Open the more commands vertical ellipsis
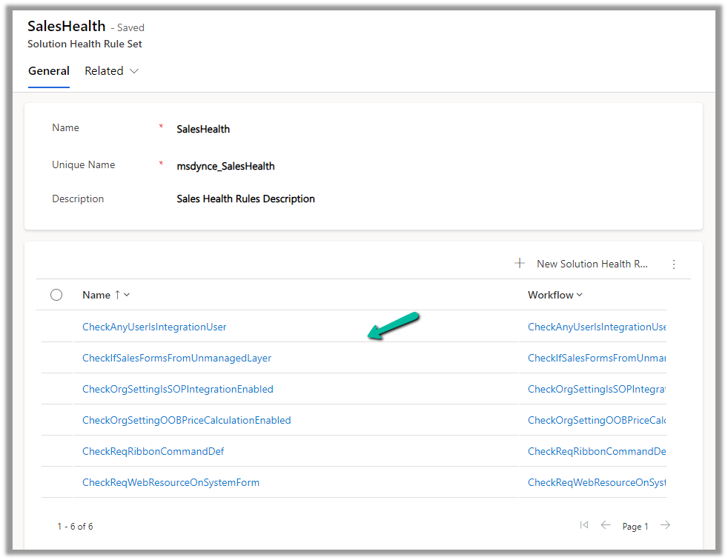 pyautogui.click(x=674, y=264)
